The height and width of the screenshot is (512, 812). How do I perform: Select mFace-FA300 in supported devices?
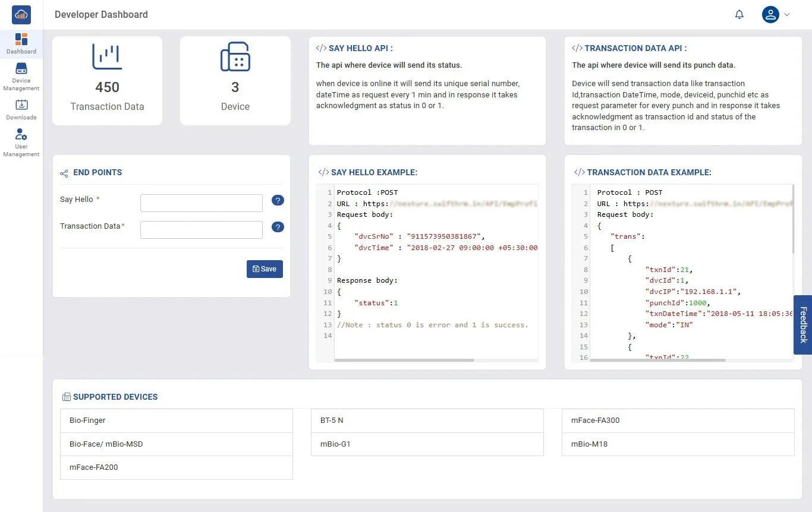coord(678,421)
